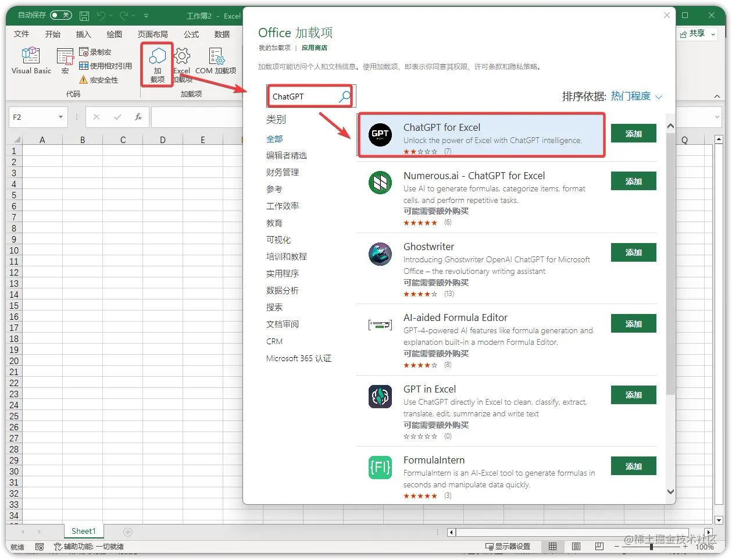Add AI-aided Formula Editor add-in
This screenshot has height=560, width=732.
[x=633, y=323]
